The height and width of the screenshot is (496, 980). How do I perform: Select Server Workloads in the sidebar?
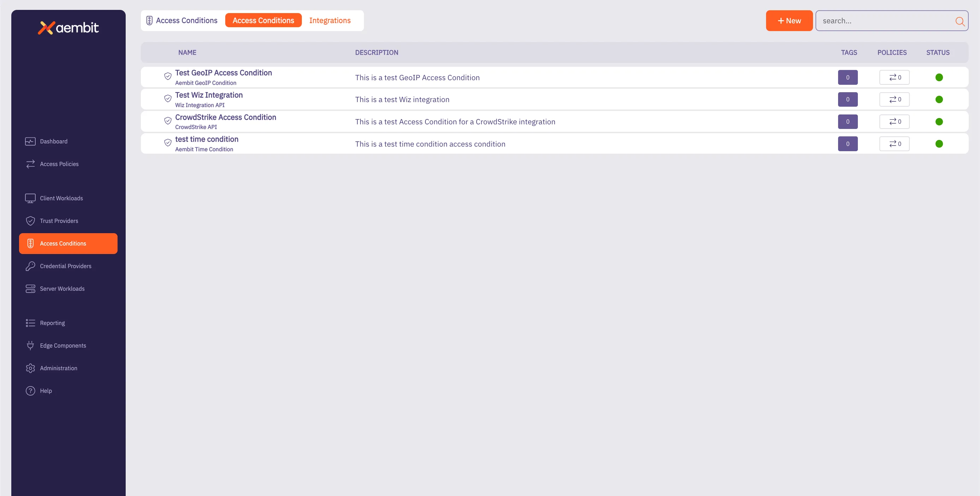click(x=62, y=289)
